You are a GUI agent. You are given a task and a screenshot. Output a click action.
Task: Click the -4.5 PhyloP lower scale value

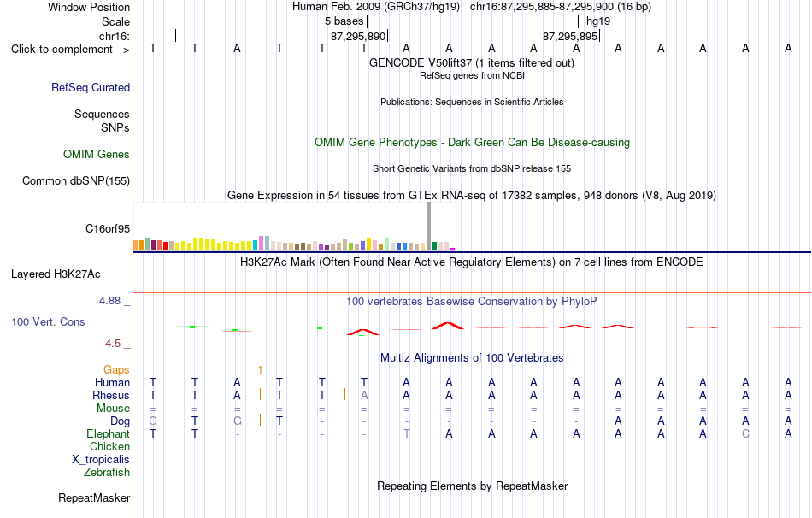(111, 344)
